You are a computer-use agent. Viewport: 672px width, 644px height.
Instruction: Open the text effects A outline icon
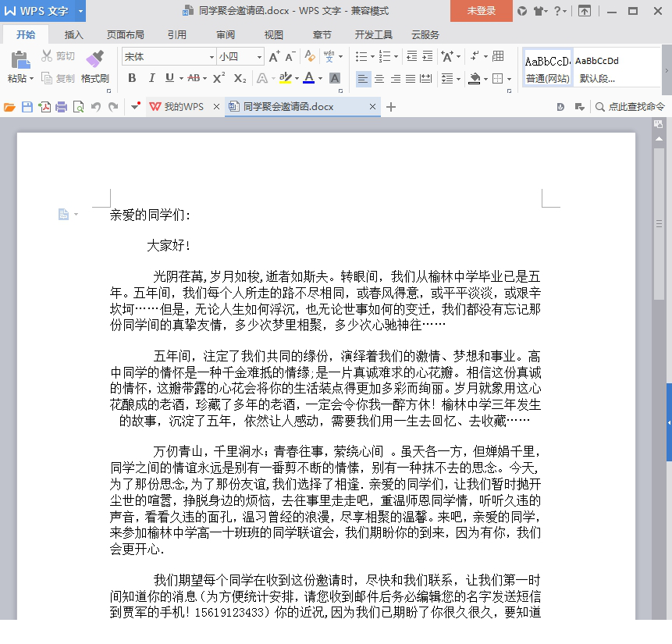(262, 79)
